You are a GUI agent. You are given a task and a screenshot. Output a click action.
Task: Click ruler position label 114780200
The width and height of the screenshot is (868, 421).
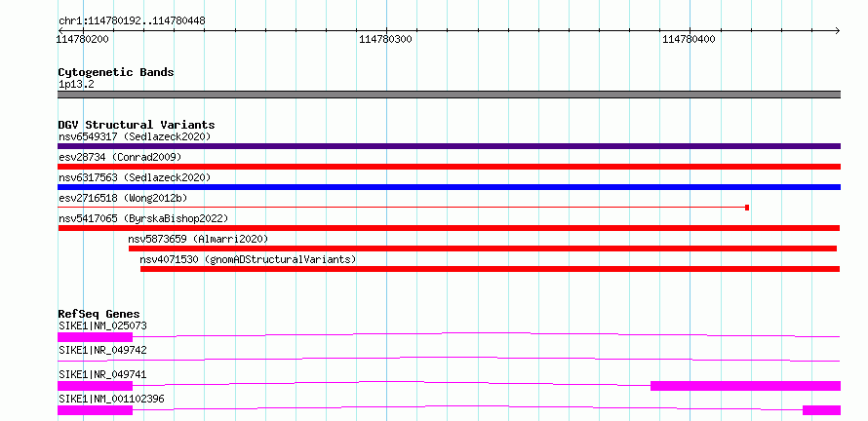tap(83, 39)
